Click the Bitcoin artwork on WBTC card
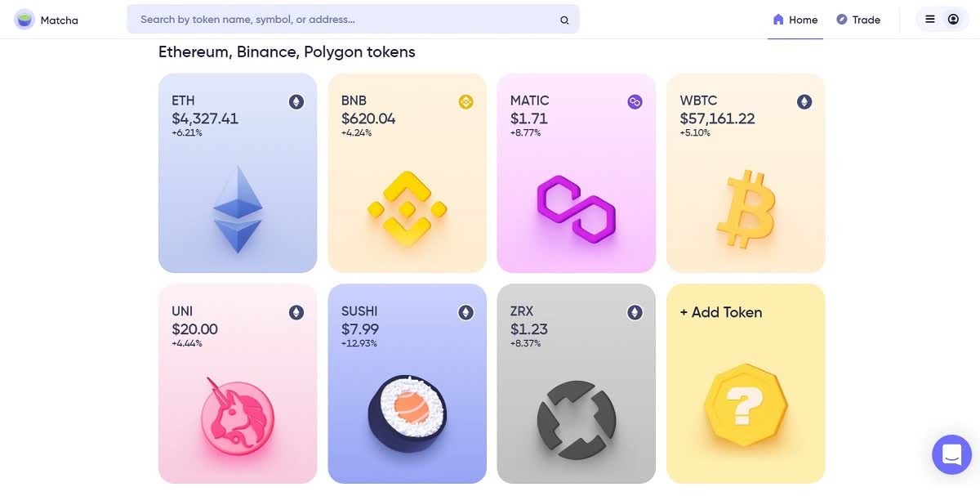The height and width of the screenshot is (496, 980). click(x=746, y=210)
